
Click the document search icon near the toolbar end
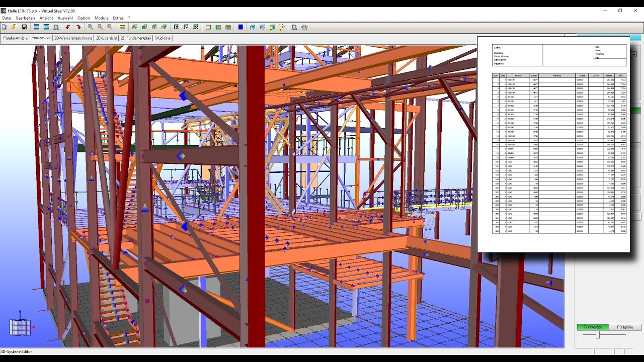(x=294, y=27)
